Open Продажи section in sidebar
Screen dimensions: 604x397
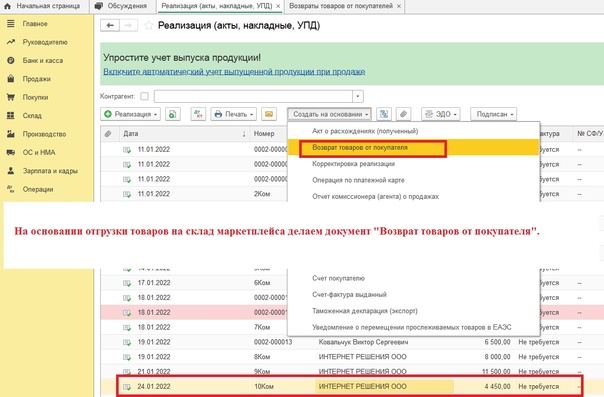[x=37, y=79]
